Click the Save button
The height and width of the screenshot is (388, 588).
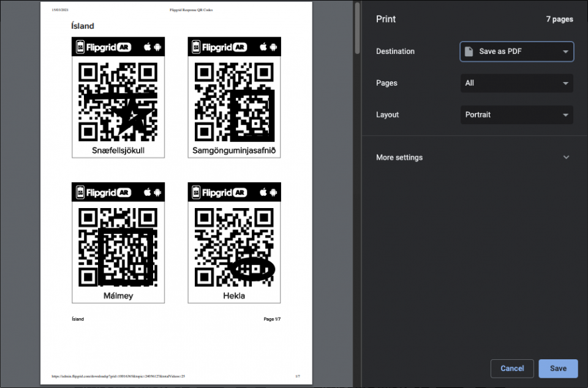558,368
